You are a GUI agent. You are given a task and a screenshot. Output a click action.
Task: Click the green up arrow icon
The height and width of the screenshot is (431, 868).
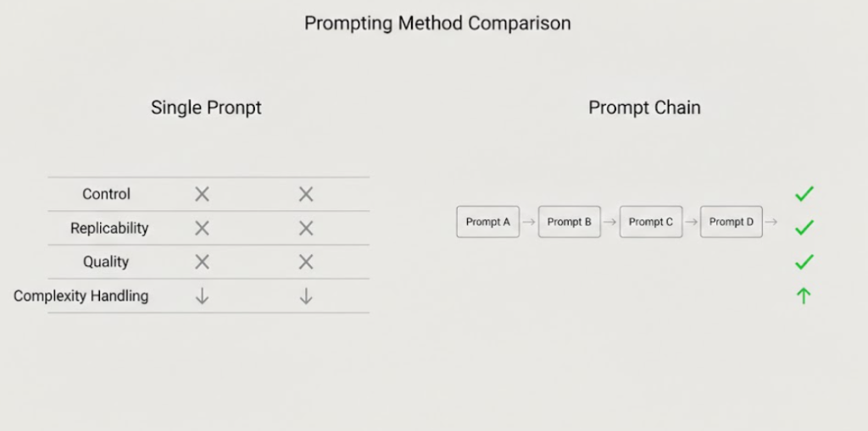pyautogui.click(x=804, y=296)
